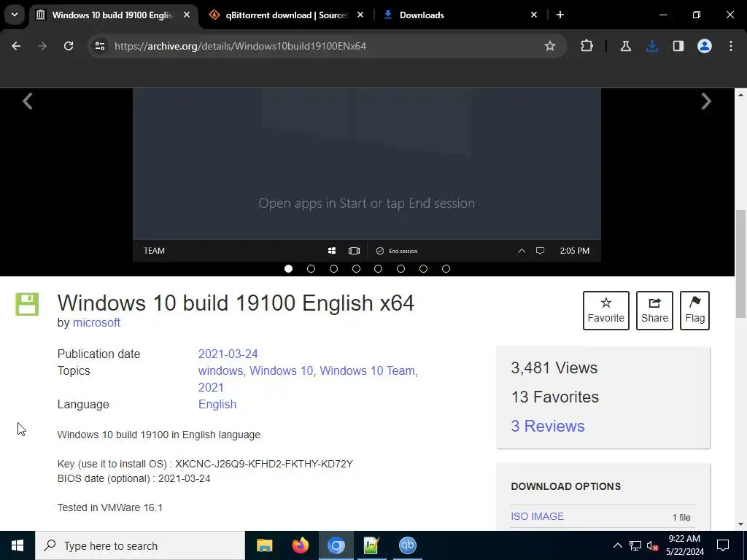Click the forward navigation arrow

click(x=42, y=46)
